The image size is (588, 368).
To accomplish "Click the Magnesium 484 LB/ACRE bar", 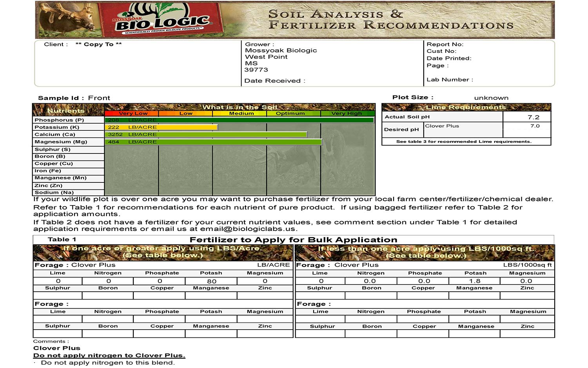I will 214,142.
